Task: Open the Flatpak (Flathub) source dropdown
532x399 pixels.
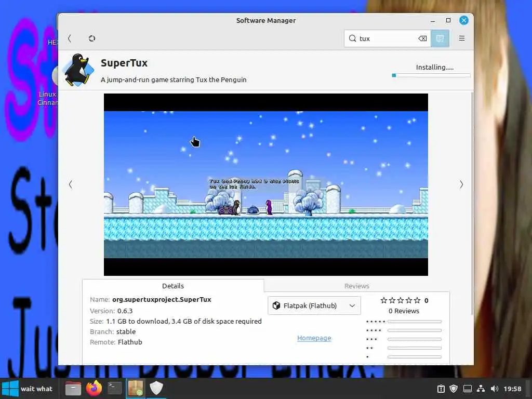Action: [314, 305]
